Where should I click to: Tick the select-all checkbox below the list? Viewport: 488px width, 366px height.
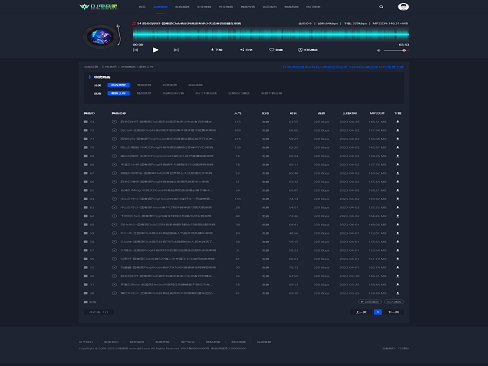(x=86, y=302)
